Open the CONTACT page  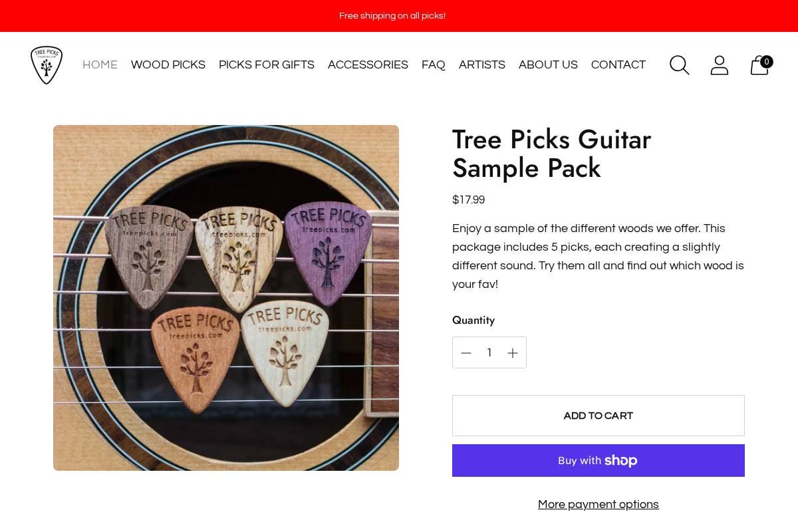pos(618,65)
